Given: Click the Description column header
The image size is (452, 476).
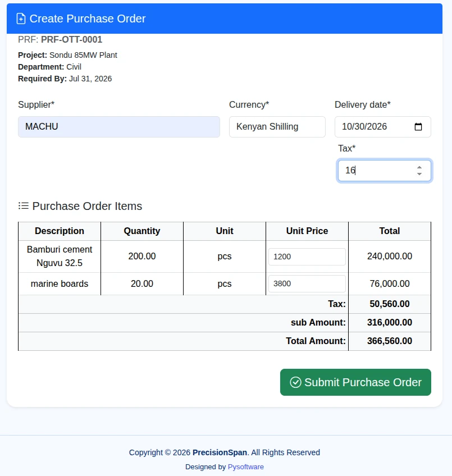Looking at the screenshot, I should coord(60,231).
